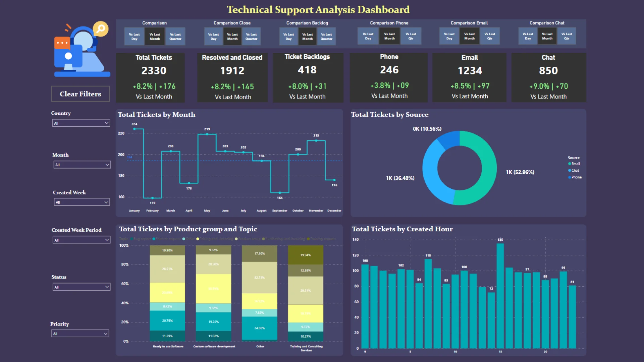This screenshot has height=362, width=644.
Task: Select Vs Last Day under Comparison Close
Action: click(x=213, y=37)
